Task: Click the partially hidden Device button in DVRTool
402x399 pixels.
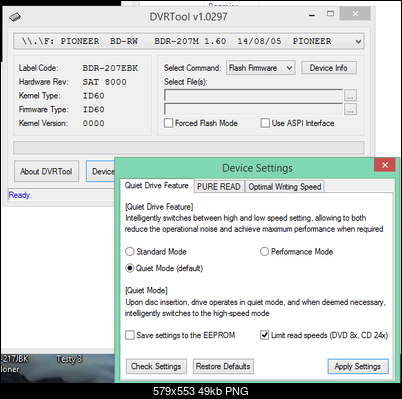Action: [x=100, y=171]
